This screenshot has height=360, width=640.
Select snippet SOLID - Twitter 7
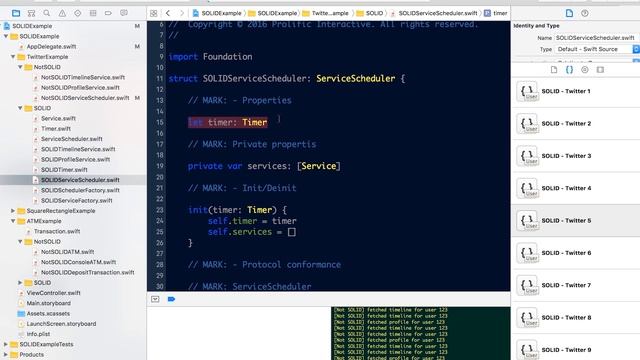tap(576, 285)
